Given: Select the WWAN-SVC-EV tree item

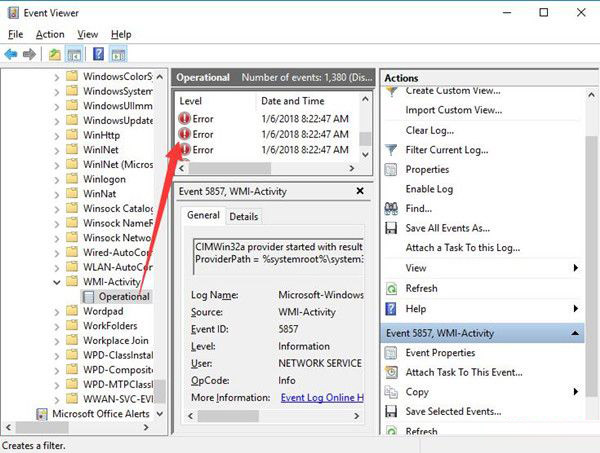Looking at the screenshot, I should point(118,399).
